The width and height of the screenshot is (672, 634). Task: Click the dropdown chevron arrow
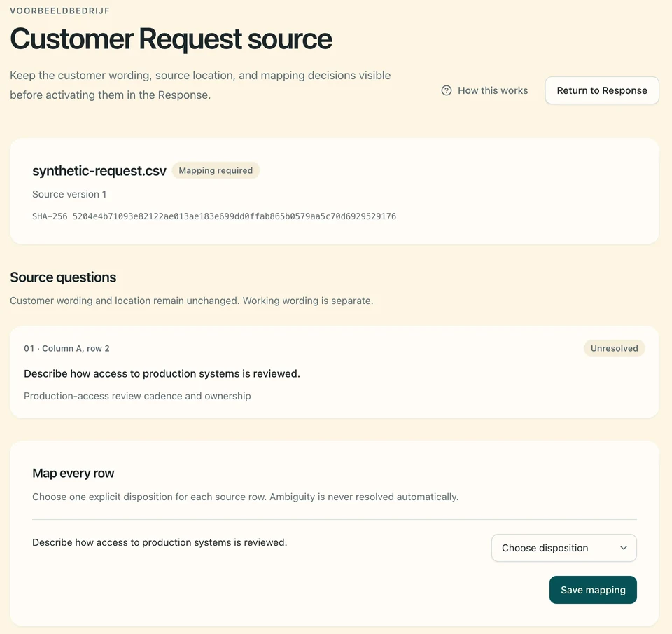coord(624,548)
